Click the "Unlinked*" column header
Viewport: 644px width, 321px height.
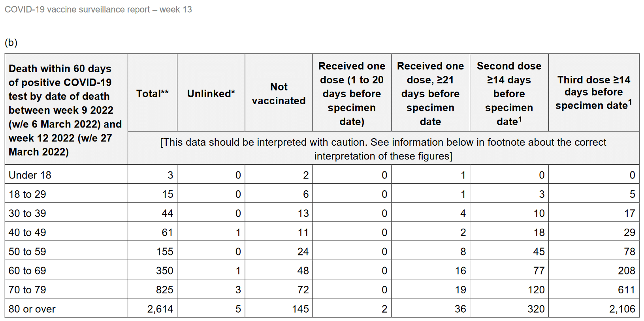[211, 94]
